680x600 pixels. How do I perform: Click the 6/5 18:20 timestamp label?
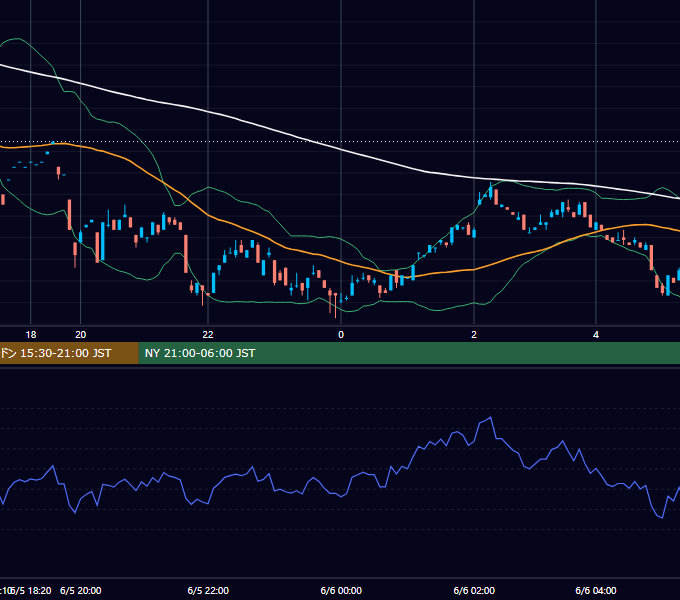coord(33,590)
